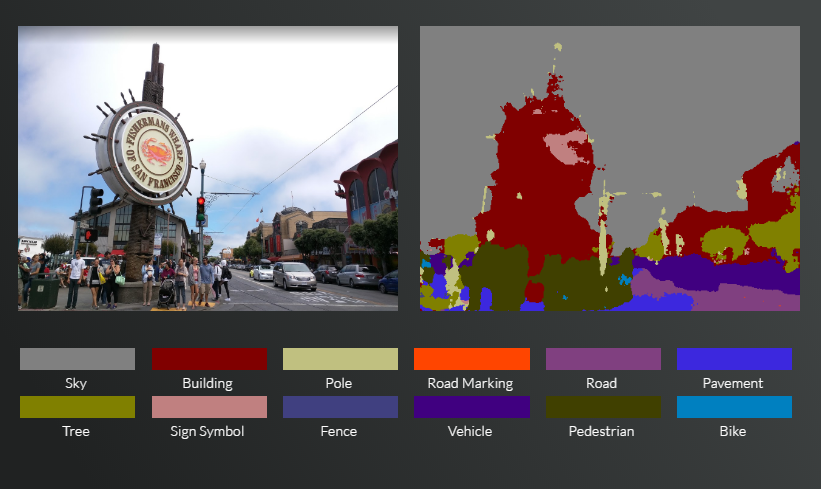The width and height of the screenshot is (821, 489).
Task: Click the "Pavement" legend text
Action: 733,383
